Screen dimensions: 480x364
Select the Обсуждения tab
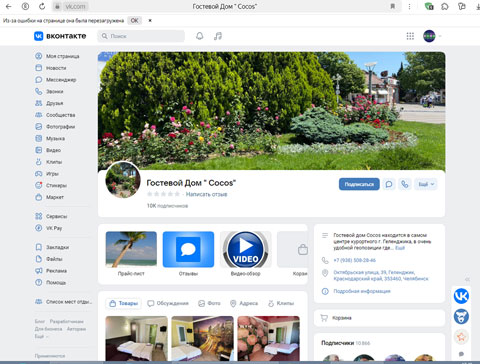coord(168,303)
